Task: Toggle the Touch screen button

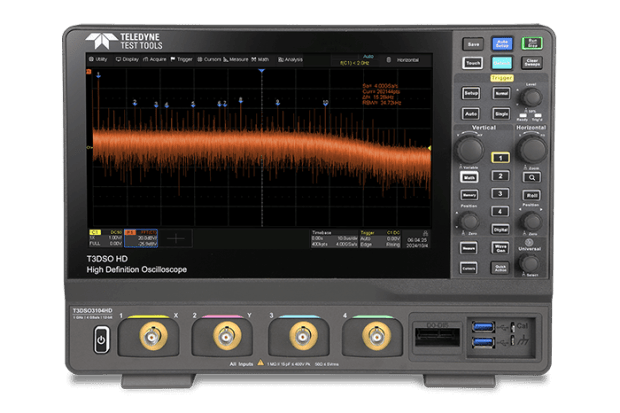Action: 473,63
